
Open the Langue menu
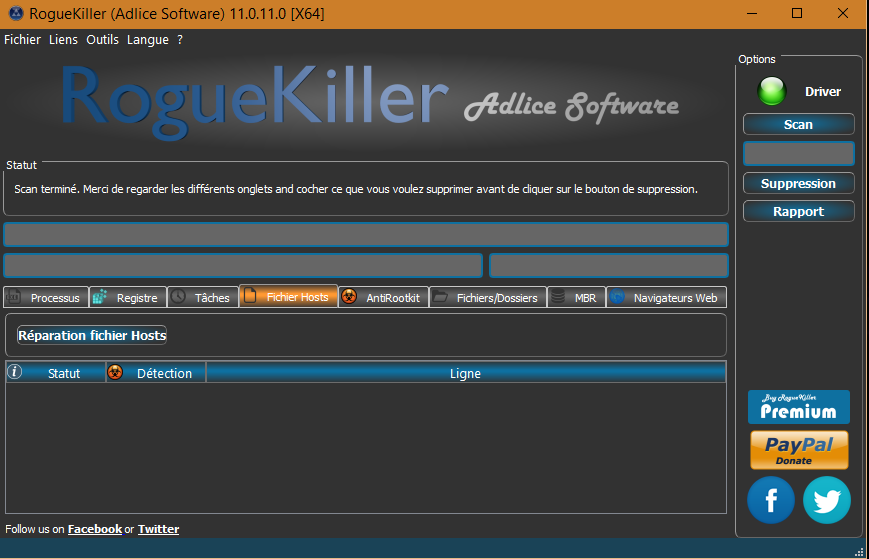pyautogui.click(x=148, y=40)
